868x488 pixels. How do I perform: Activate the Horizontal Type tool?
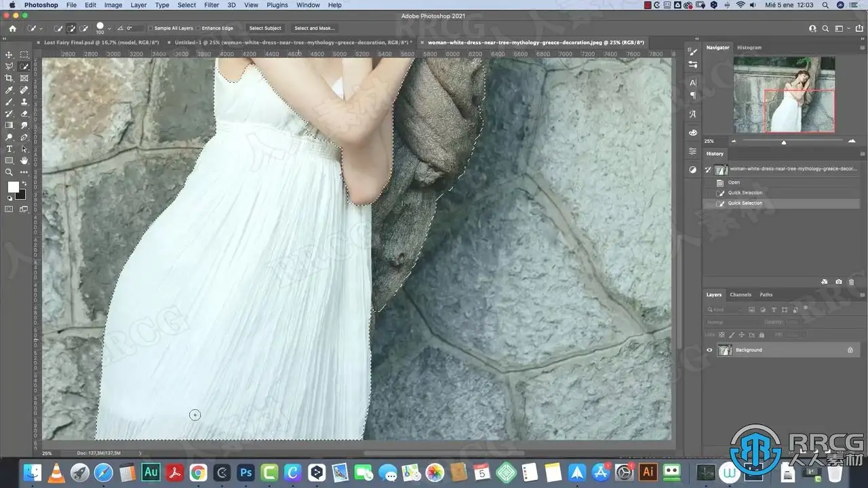click(9, 148)
